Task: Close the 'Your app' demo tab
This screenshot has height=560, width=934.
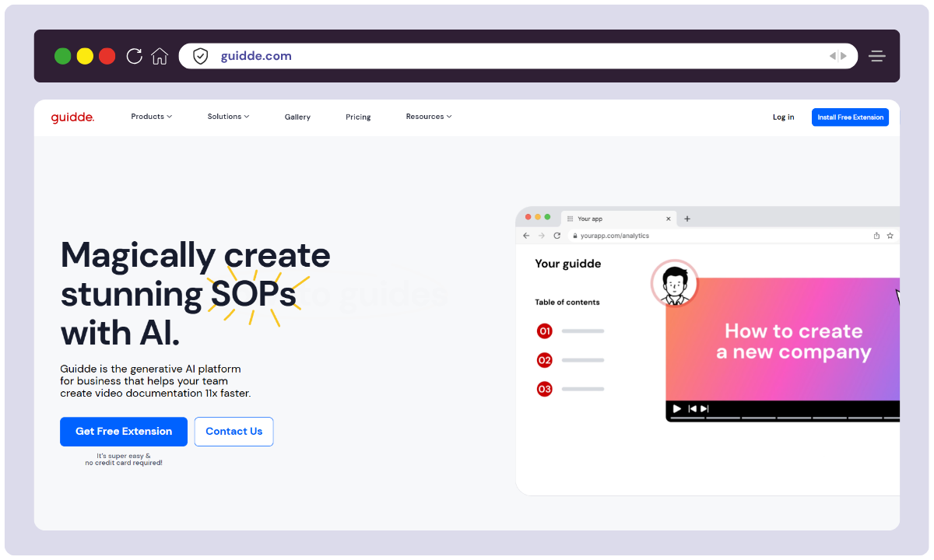Action: (x=669, y=219)
